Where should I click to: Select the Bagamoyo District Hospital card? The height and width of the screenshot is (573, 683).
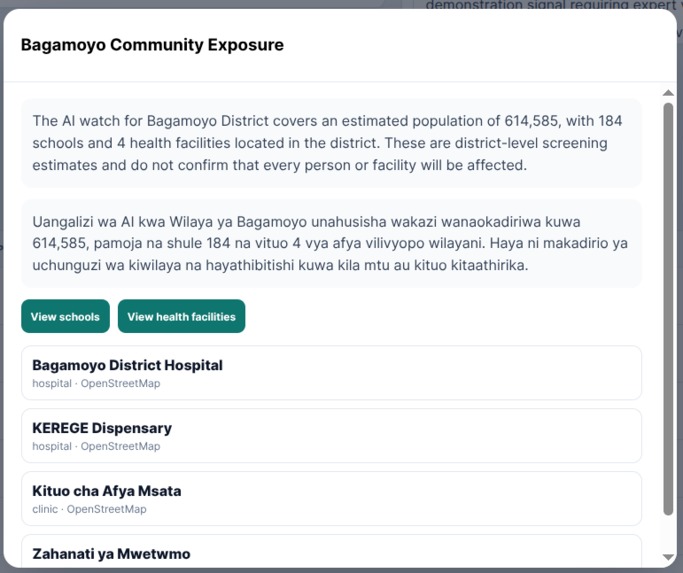(x=331, y=373)
